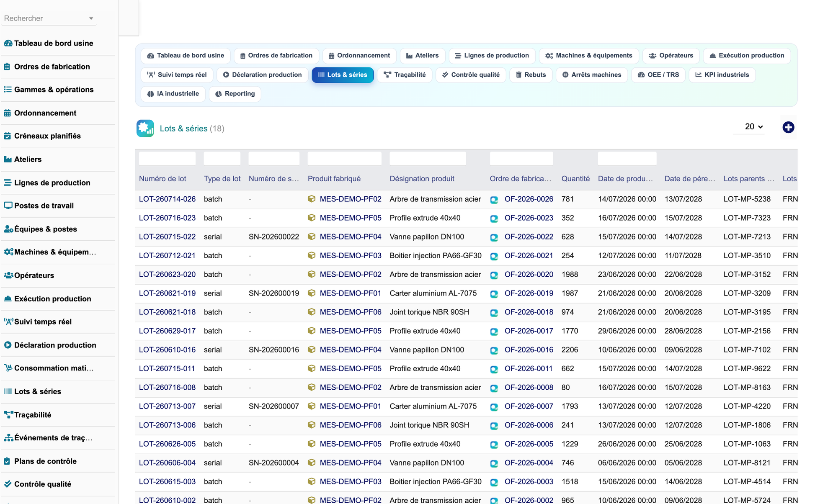The width and height of the screenshot is (815, 504).
Task: Open order OF-2026-0007 link
Action: (529, 406)
